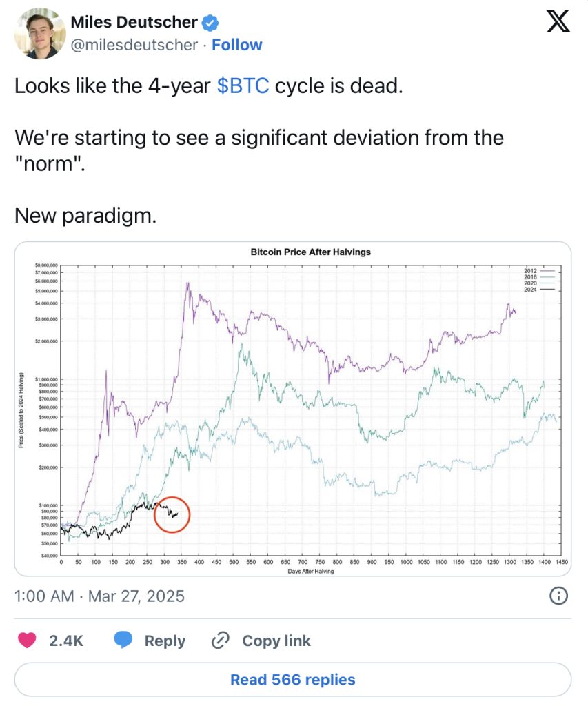Click the chart legend for 2024

point(539,290)
